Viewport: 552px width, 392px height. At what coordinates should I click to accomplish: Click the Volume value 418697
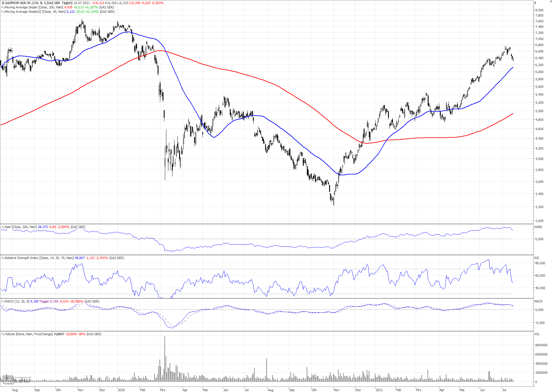[x=59, y=334]
